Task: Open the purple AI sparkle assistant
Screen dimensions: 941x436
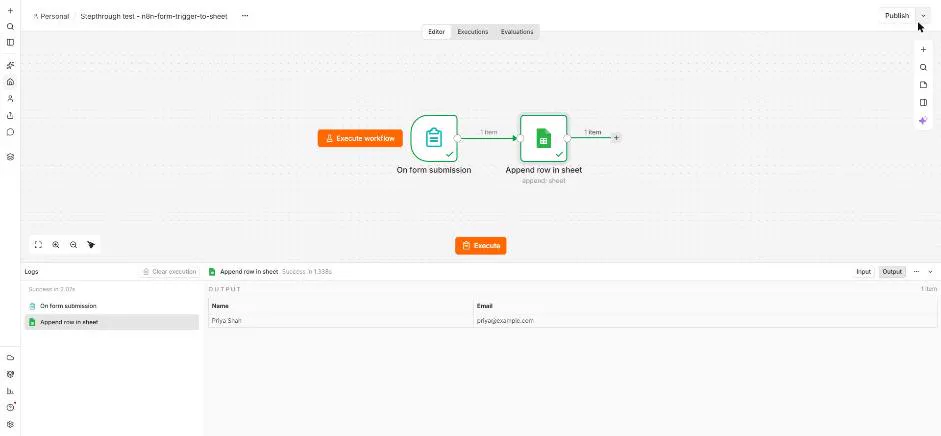Action: click(x=924, y=120)
